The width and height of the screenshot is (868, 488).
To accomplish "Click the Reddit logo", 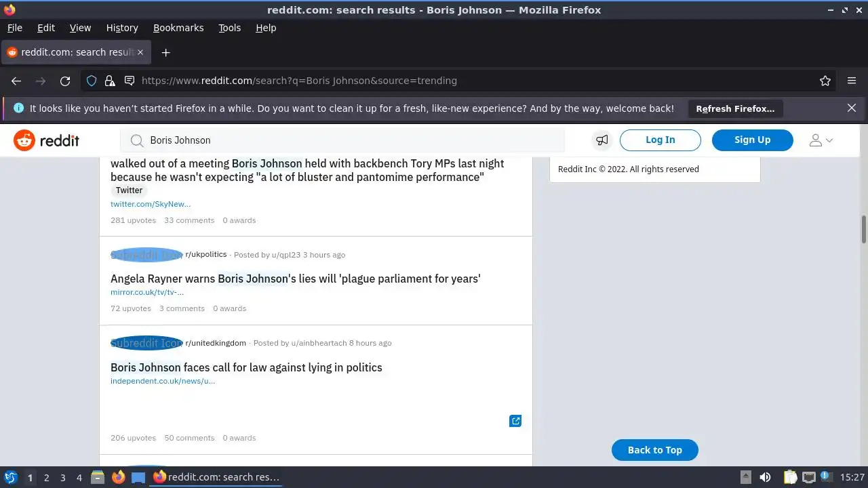I will (46, 140).
